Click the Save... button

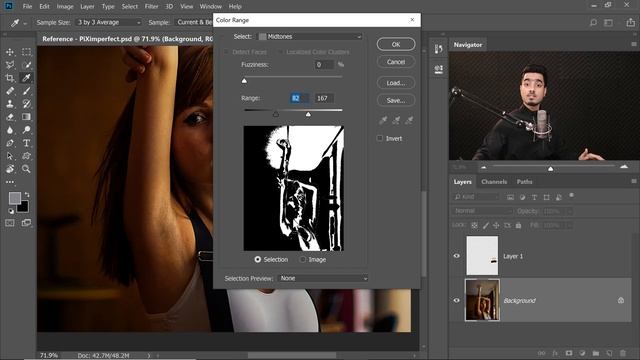(396, 100)
